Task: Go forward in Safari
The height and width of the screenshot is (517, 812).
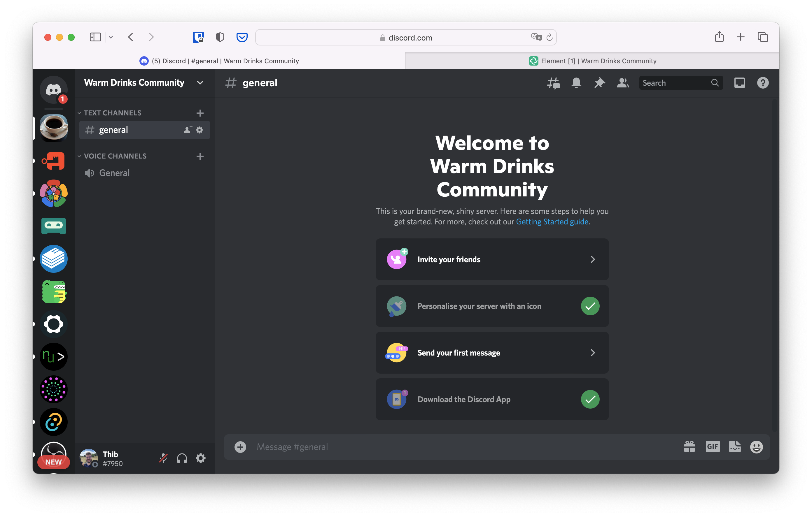Action: [151, 37]
